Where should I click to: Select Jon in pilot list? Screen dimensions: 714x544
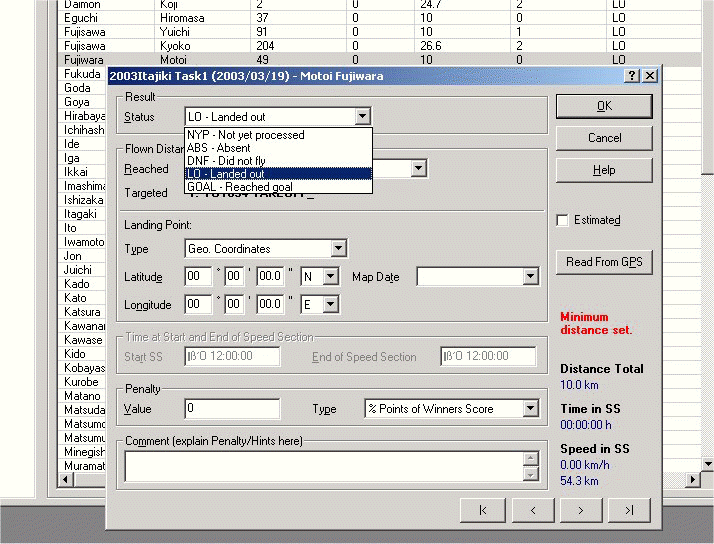point(73,256)
